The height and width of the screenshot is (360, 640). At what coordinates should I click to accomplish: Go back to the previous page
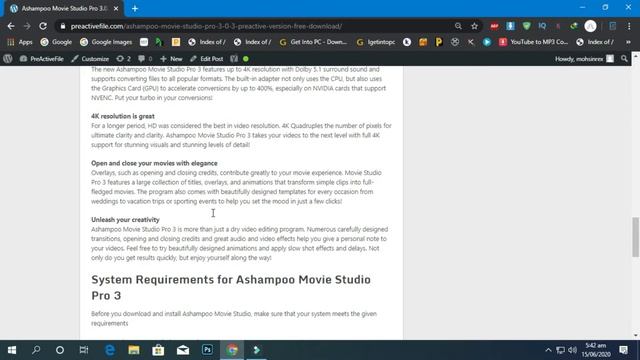click(x=11, y=26)
